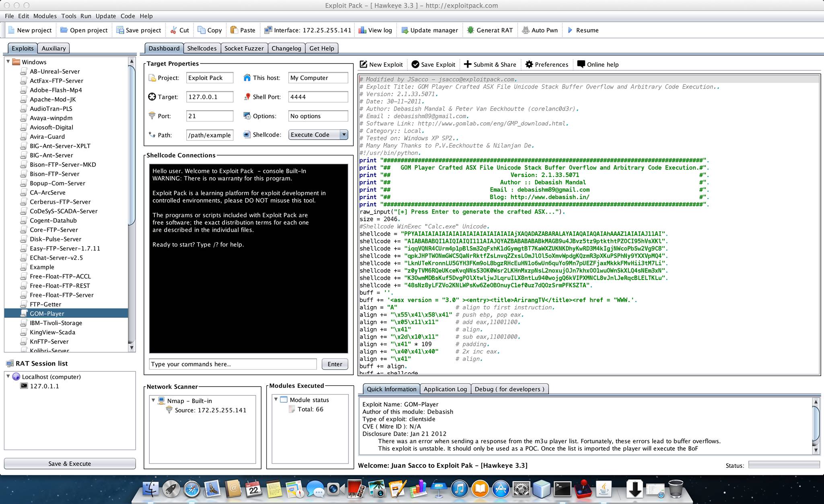Select the Total: 66 module entry
Viewport: 824px width, 504px height.
[310, 409]
